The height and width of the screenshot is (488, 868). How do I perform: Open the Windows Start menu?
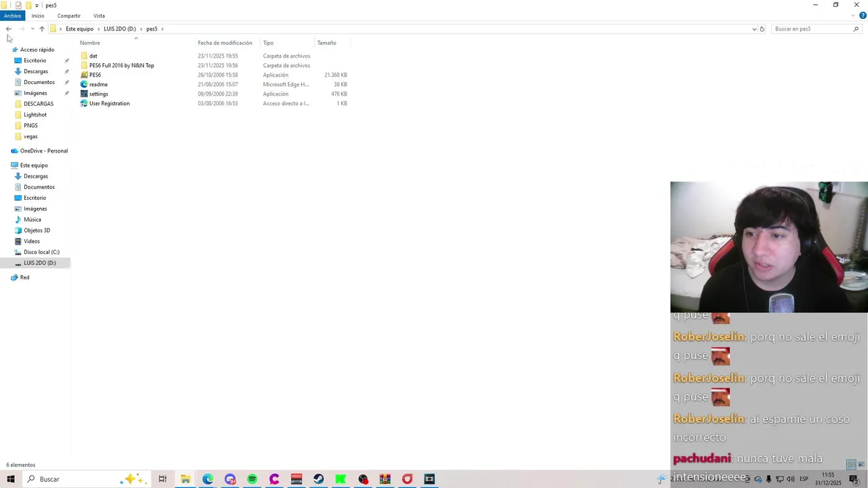[11, 479]
